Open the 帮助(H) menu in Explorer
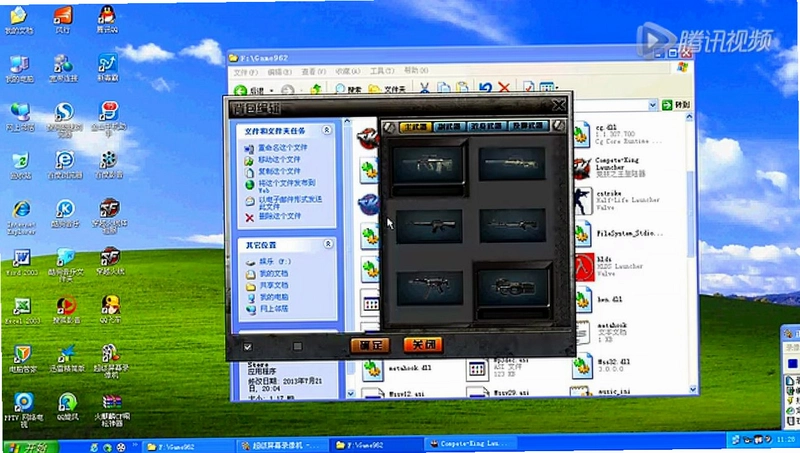Viewport: 800px width, 453px height. tap(416, 70)
